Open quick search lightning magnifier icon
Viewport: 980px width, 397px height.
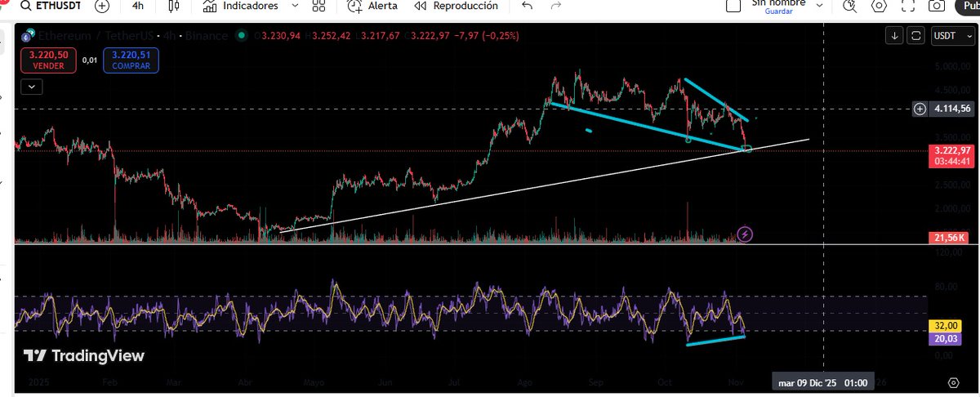(x=851, y=7)
